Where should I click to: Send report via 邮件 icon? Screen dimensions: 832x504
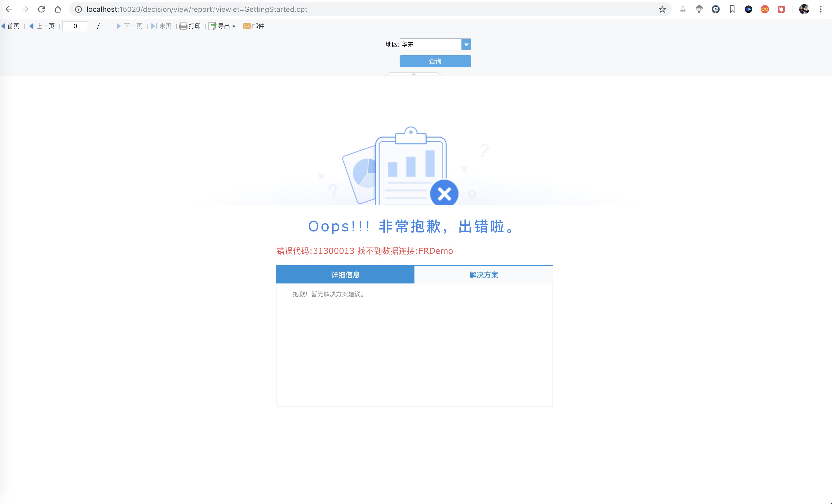tap(247, 26)
